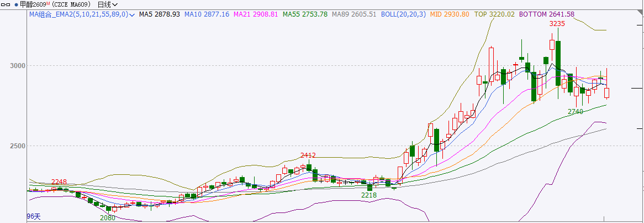Click the 甲醇2609 contract title
The width and height of the screenshot is (644, 223).
tap(32, 4)
